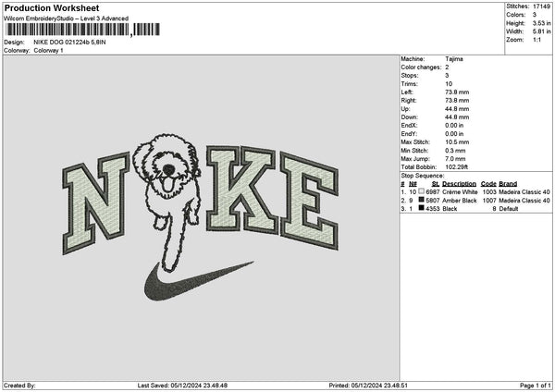
Task: Click the embroidered letter N in the preview
Action: pyautogui.click(x=96, y=203)
